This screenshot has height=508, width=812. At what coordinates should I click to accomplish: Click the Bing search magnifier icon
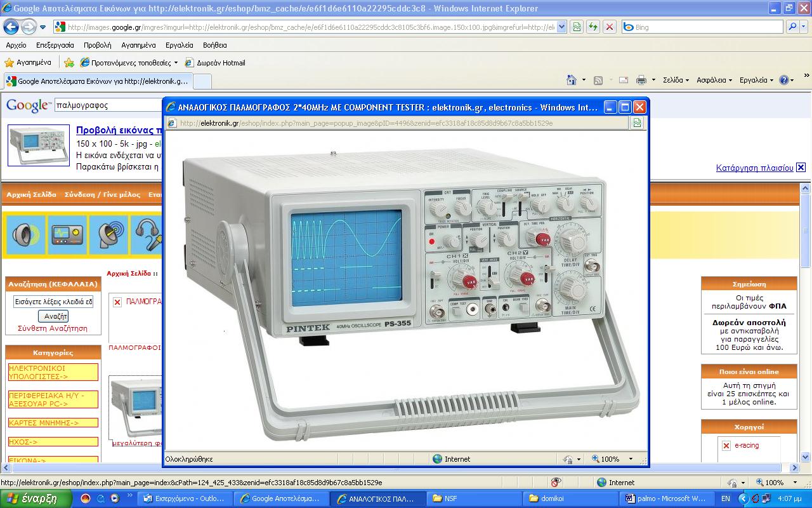pyautogui.click(x=792, y=27)
